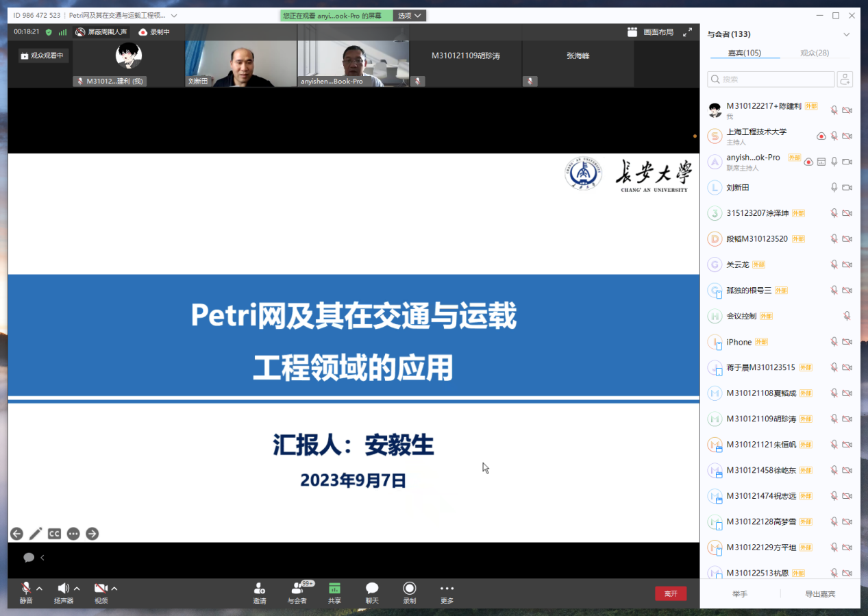Go to next slide arrow icon
The width and height of the screenshot is (868, 616).
[92, 534]
